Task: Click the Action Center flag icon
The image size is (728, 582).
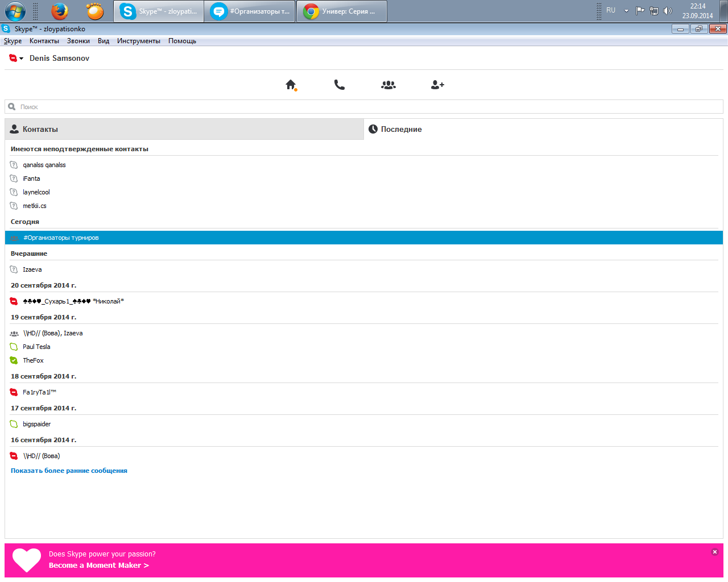Action: [640, 11]
